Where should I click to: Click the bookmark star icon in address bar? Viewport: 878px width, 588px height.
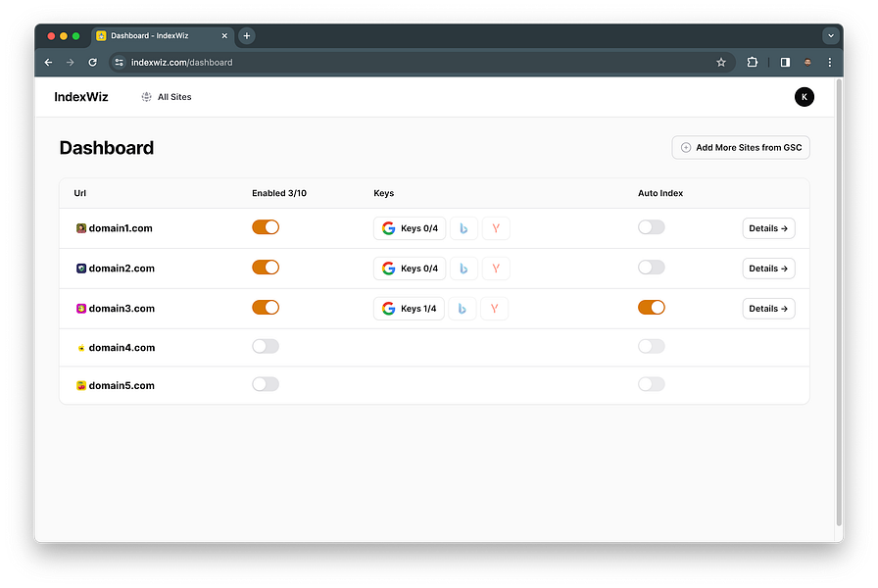[721, 62]
